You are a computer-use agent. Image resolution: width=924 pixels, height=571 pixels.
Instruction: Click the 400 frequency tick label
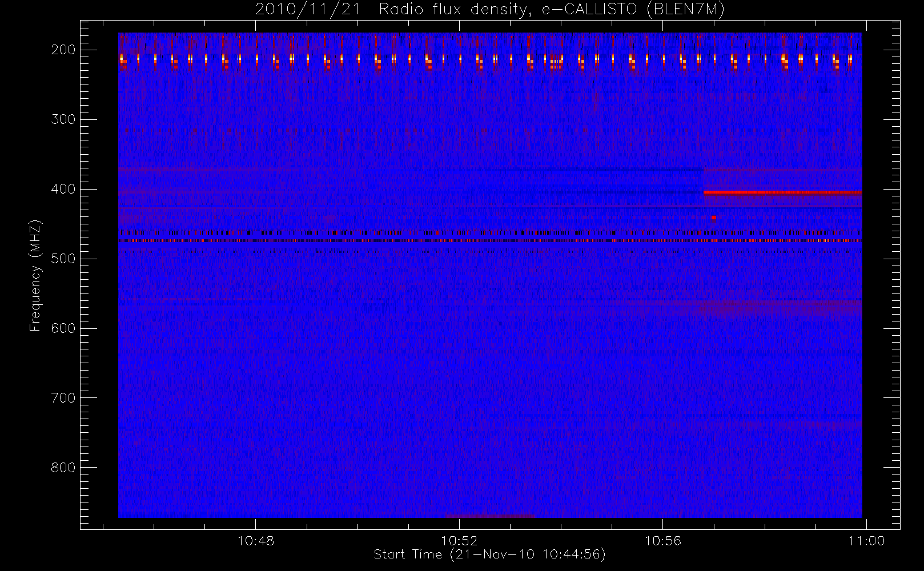click(63, 189)
